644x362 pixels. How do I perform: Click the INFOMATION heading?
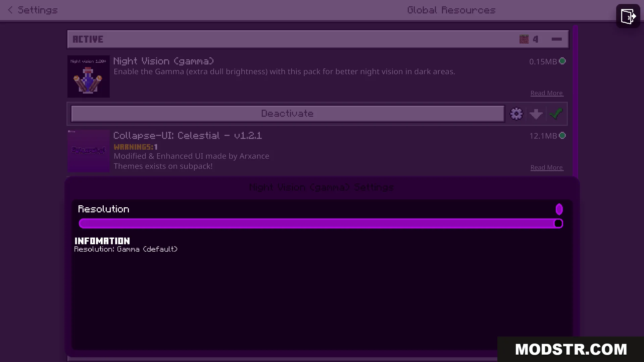tap(102, 241)
